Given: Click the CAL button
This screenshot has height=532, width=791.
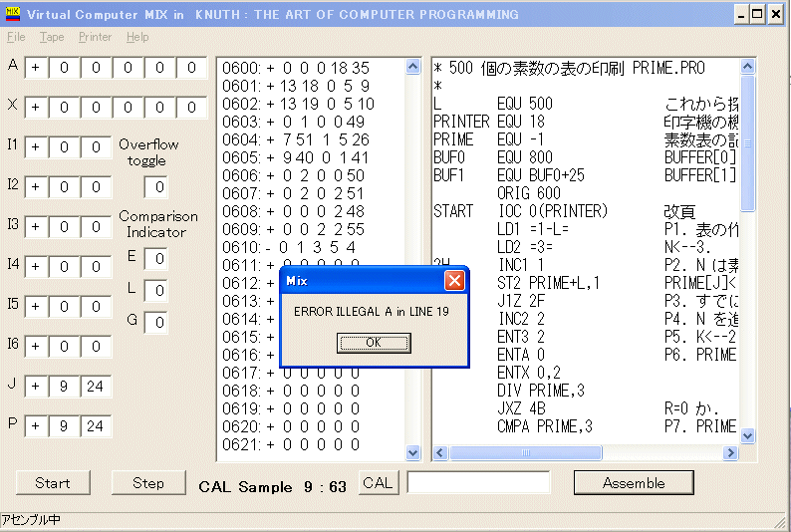Looking at the screenshot, I should (x=378, y=483).
